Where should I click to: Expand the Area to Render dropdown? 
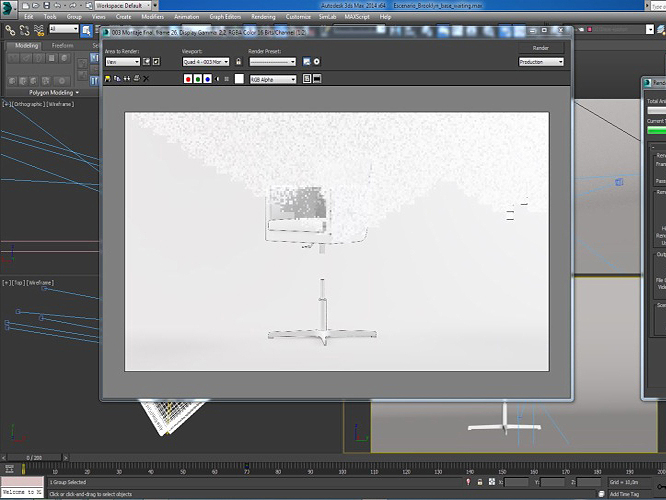pos(122,62)
